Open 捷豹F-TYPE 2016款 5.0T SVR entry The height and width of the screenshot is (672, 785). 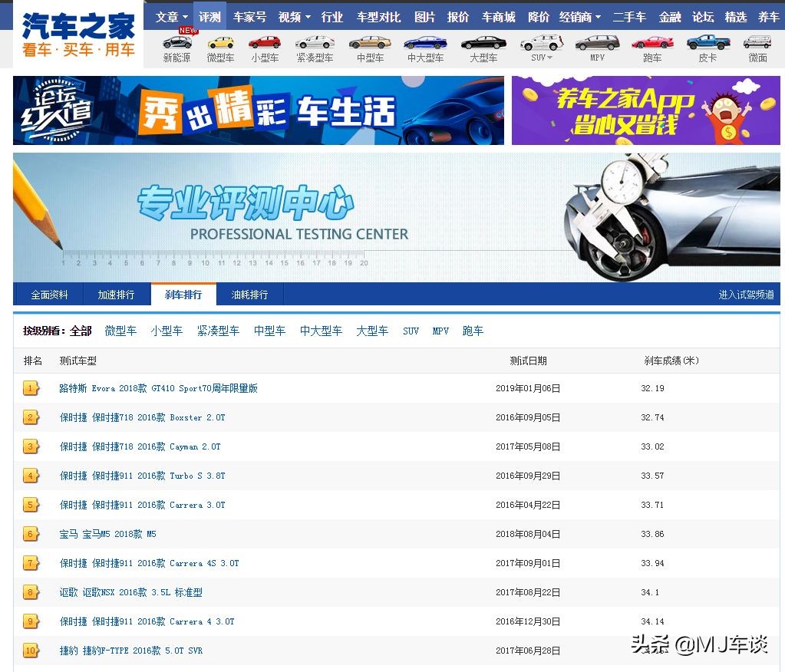pyautogui.click(x=130, y=651)
